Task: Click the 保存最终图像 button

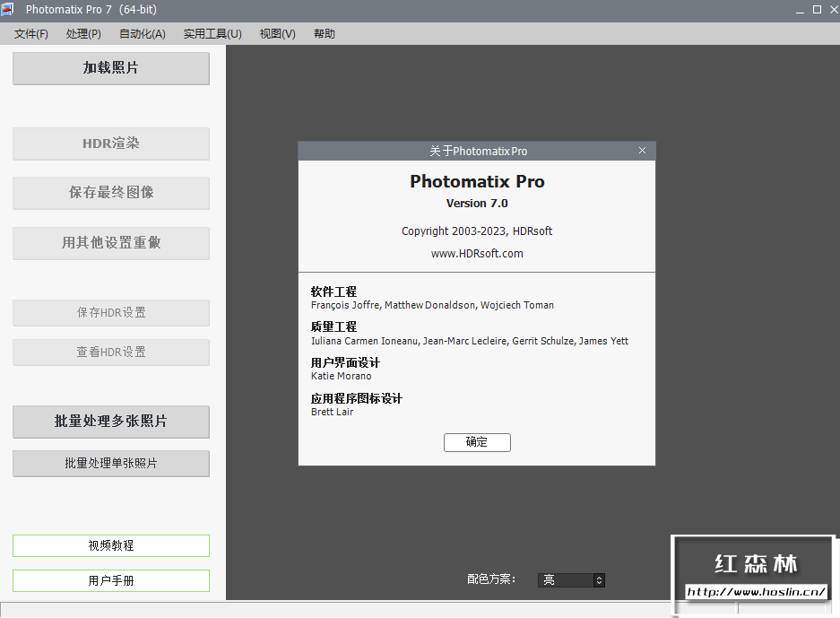Action: coord(111,193)
